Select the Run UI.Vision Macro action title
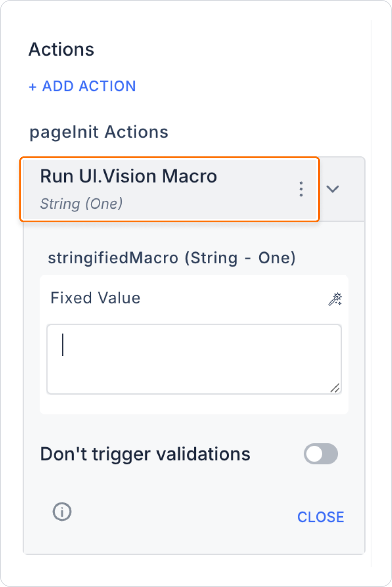Screen dimensions: 392x587 (x=129, y=176)
